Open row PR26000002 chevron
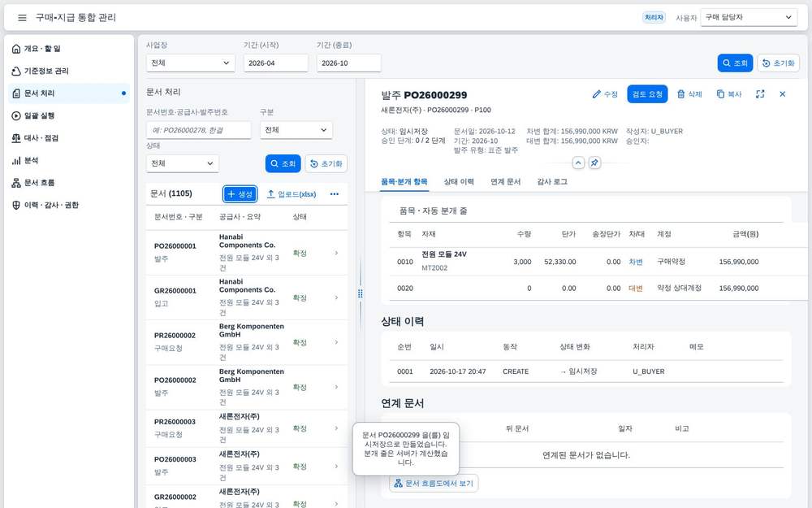 click(337, 342)
